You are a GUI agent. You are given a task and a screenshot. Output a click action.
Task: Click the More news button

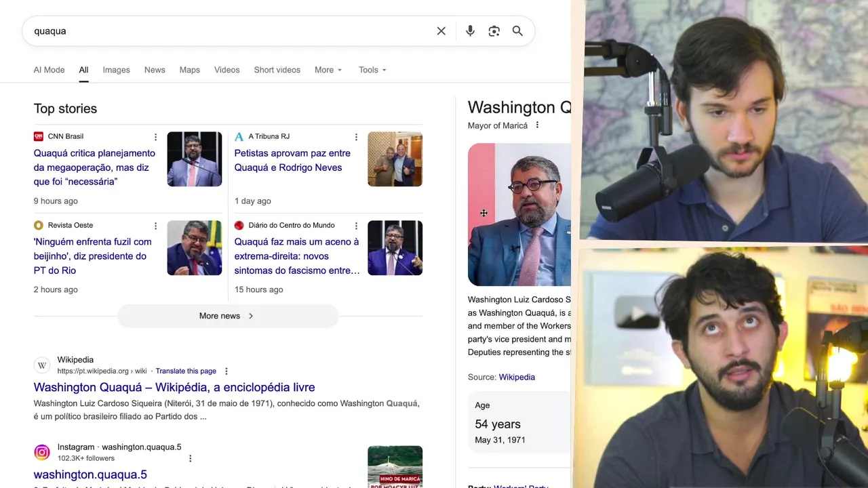[228, 316]
